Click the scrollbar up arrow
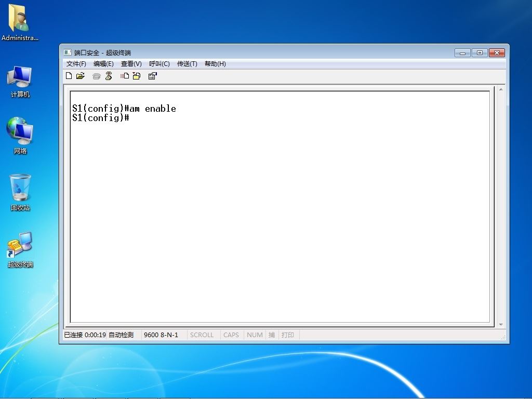This screenshot has height=399, width=532. click(501, 89)
